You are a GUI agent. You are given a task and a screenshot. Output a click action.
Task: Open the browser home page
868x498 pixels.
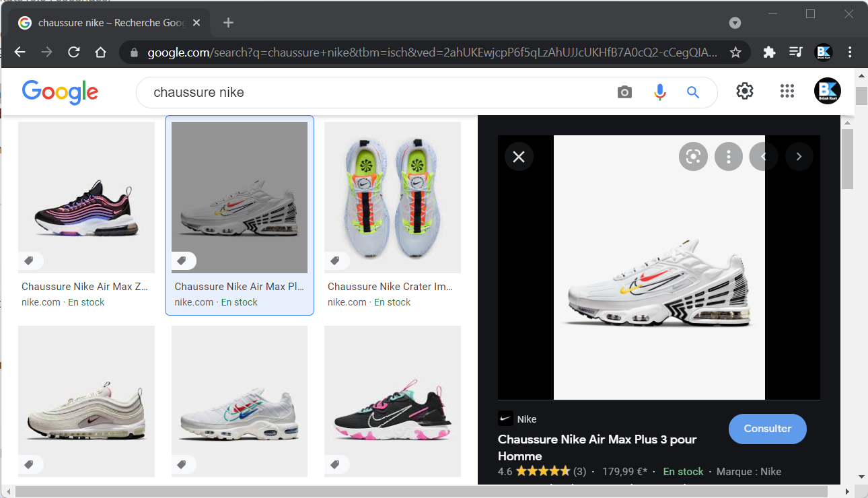click(101, 52)
